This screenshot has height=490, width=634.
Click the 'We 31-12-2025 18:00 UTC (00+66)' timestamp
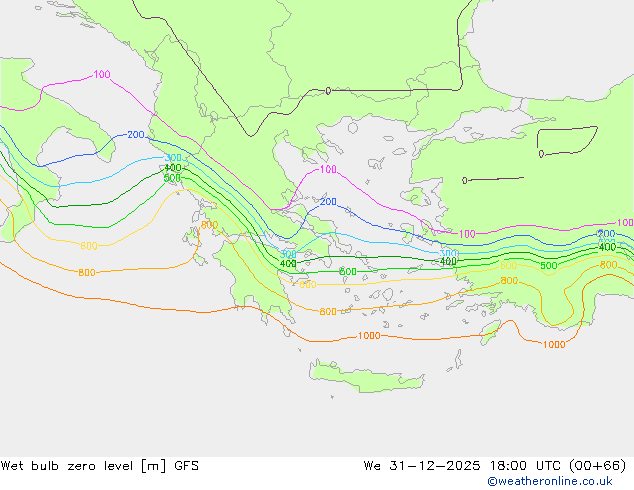[495, 466]
